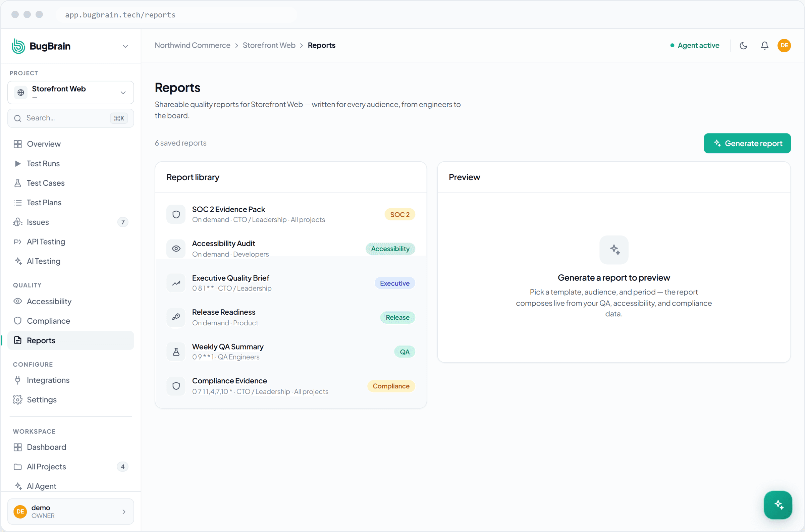This screenshot has height=532, width=805.
Task: Open Issues in the sidebar
Action: pyautogui.click(x=70, y=222)
